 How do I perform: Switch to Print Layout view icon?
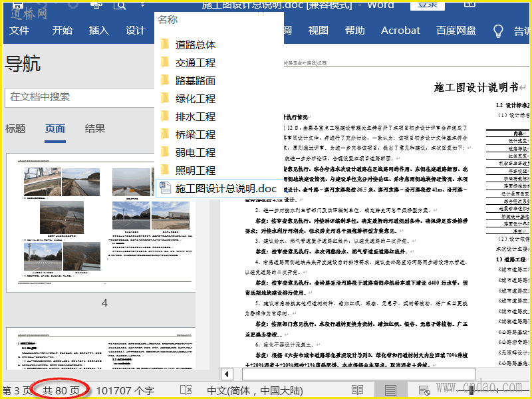click(x=390, y=390)
